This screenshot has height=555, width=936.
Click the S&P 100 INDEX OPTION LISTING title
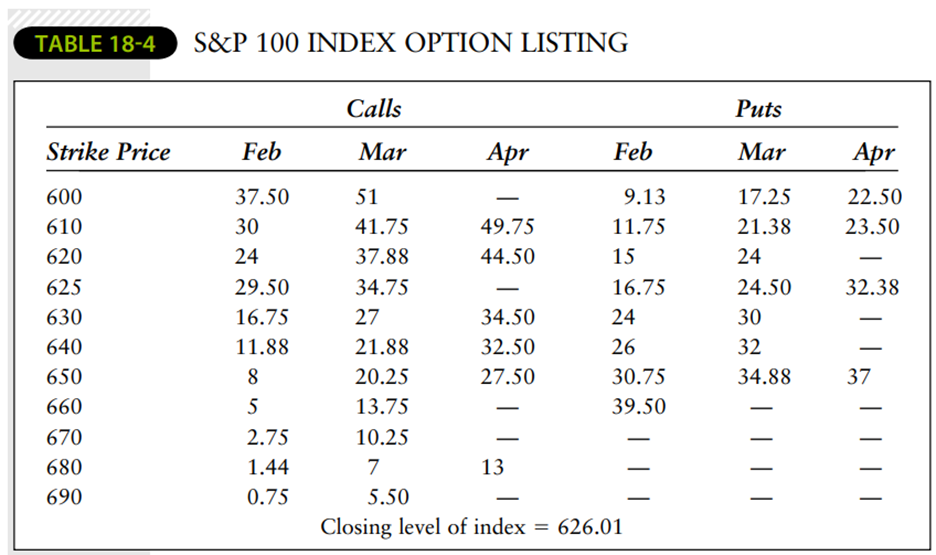(411, 43)
